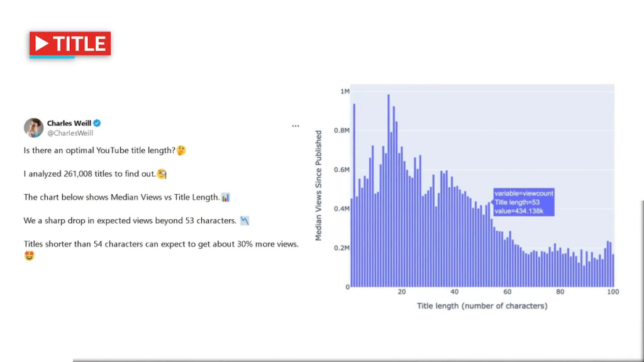Click the star-struck emoji below the tweet

pyautogui.click(x=29, y=256)
